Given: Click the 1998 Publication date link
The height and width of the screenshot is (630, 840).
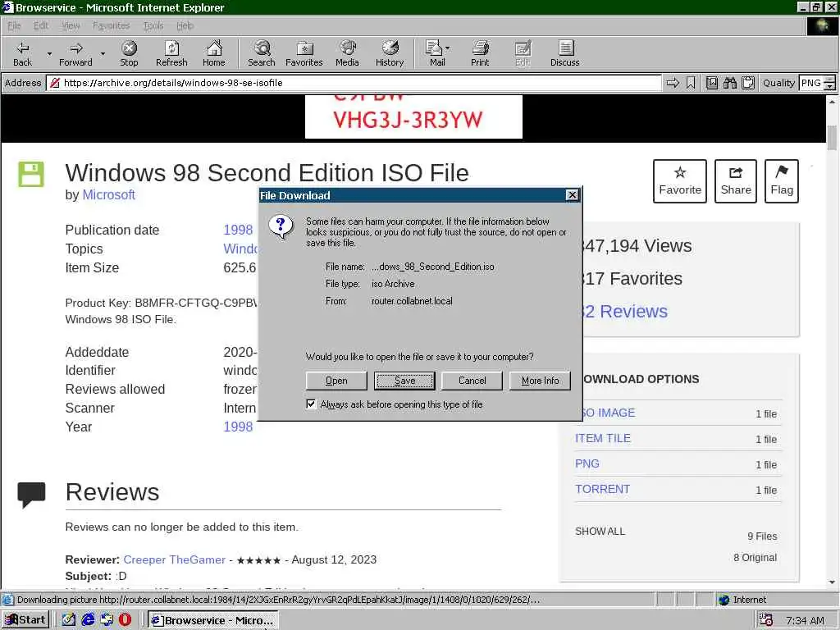Looking at the screenshot, I should click(238, 230).
